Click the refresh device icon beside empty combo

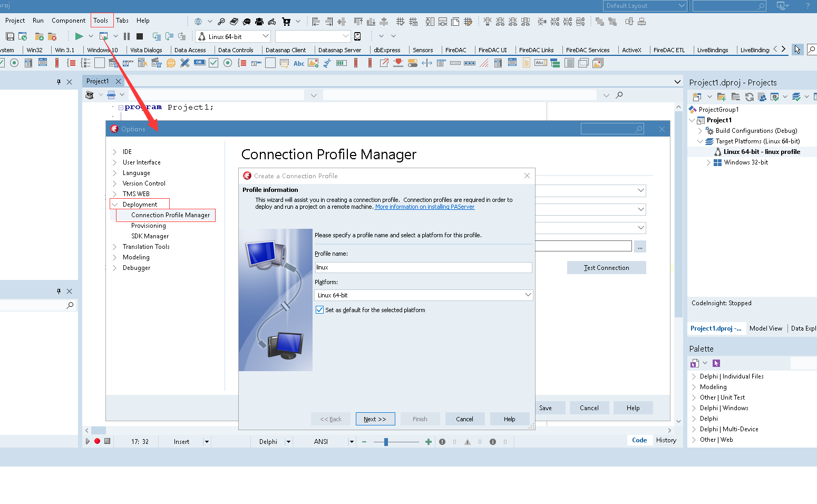(x=357, y=36)
